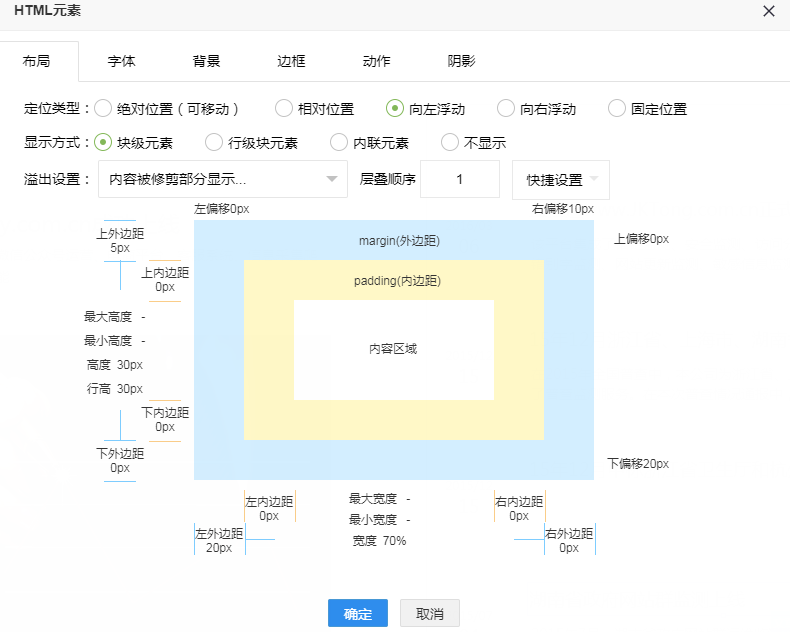Close the HTML元素 dialog

[768, 12]
